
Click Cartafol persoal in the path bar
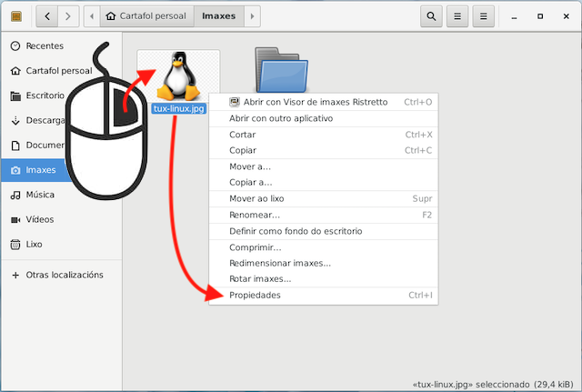pos(145,16)
